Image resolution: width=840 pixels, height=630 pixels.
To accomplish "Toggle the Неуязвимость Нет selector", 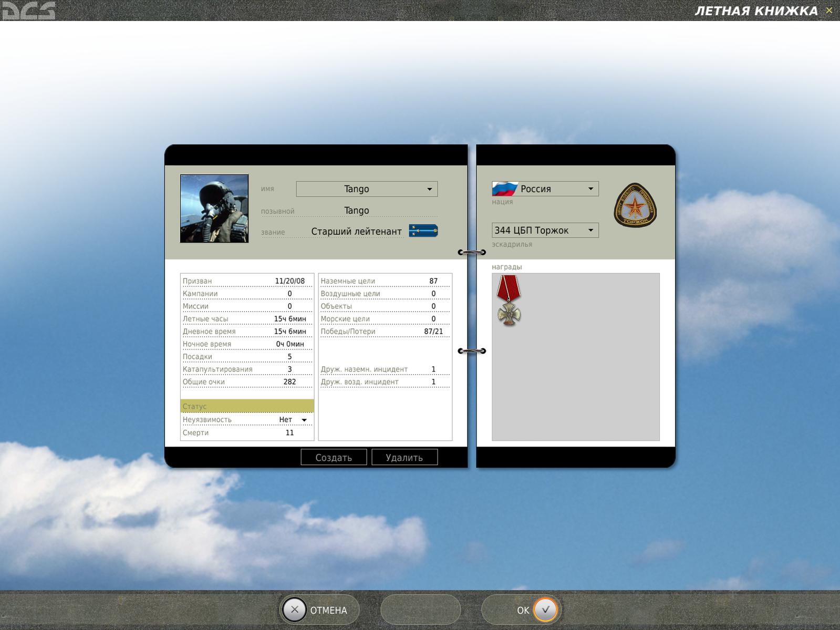I will coord(293,420).
